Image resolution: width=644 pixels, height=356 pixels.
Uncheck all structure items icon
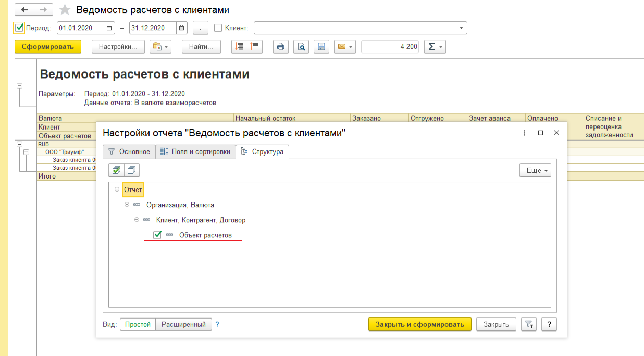coord(131,170)
